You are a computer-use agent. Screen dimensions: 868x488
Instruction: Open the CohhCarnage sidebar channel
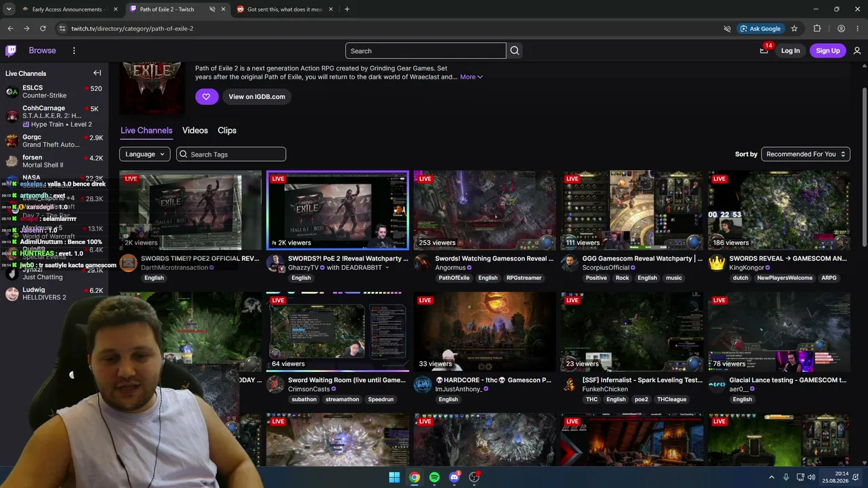coord(54,116)
